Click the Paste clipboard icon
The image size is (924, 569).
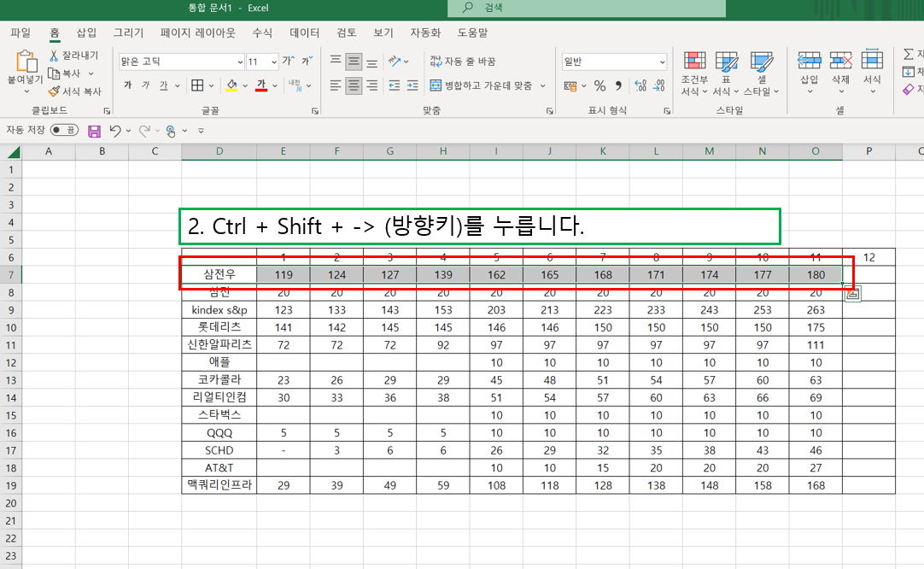[x=26, y=62]
